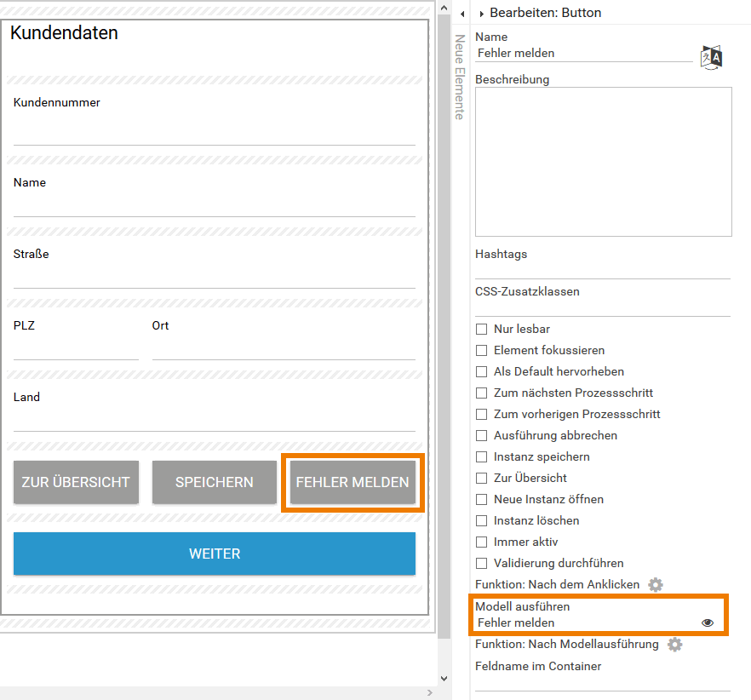
Task: Open the Neue Elemente side tab
Action: (459, 77)
